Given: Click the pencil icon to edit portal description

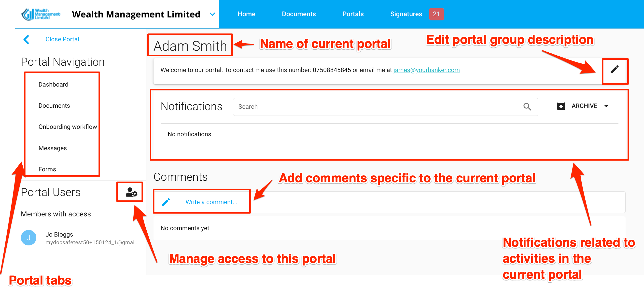Looking at the screenshot, I should point(614,70).
